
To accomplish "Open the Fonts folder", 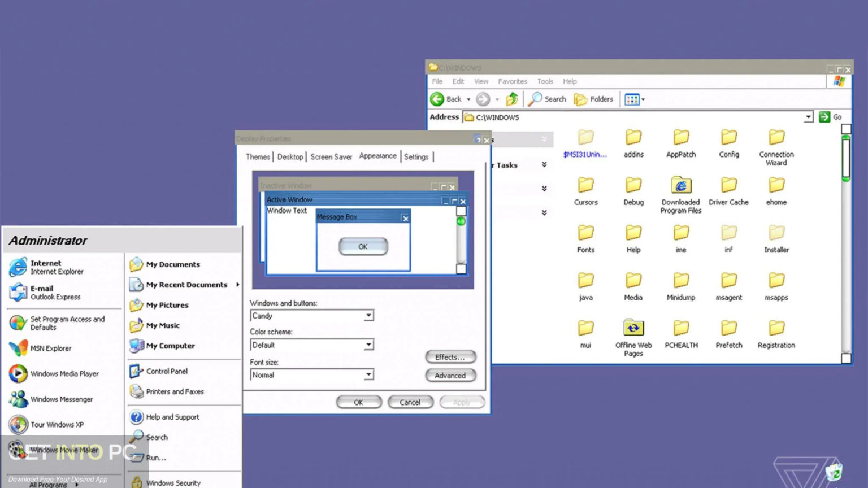I will coord(585,238).
